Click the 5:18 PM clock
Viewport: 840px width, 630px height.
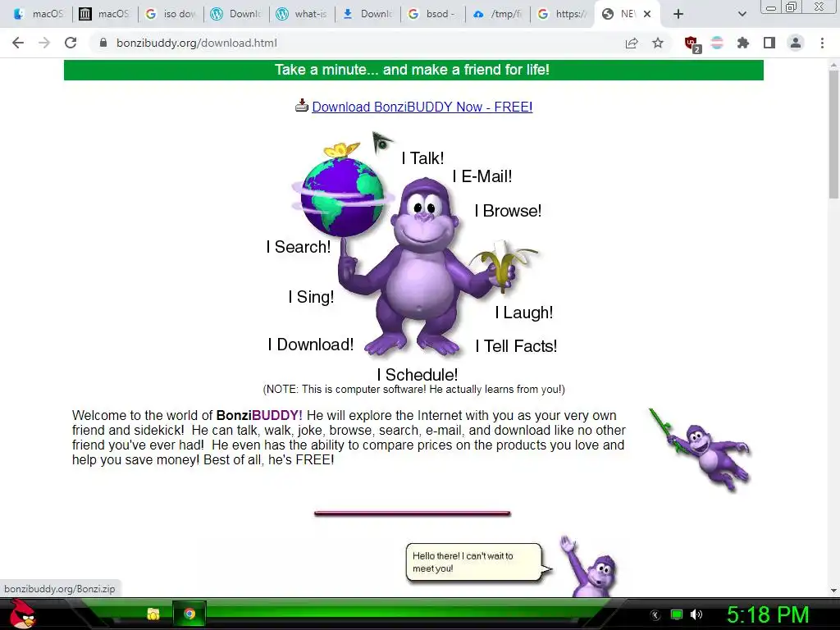click(768, 614)
